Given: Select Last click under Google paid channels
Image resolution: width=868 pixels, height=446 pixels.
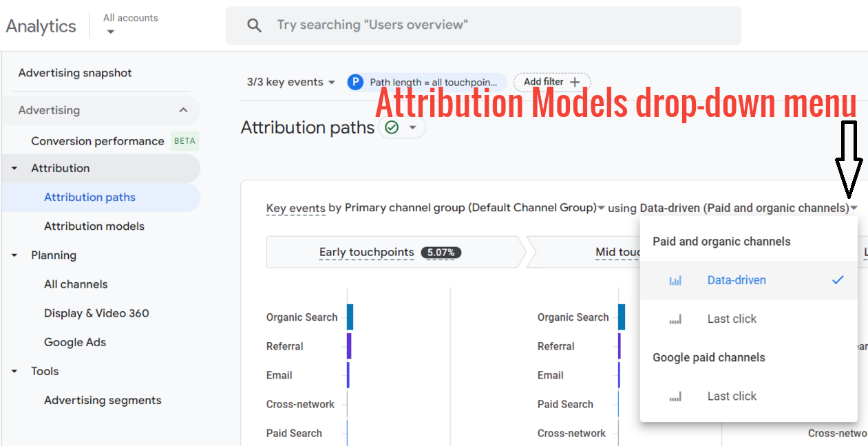Looking at the screenshot, I should [x=731, y=396].
